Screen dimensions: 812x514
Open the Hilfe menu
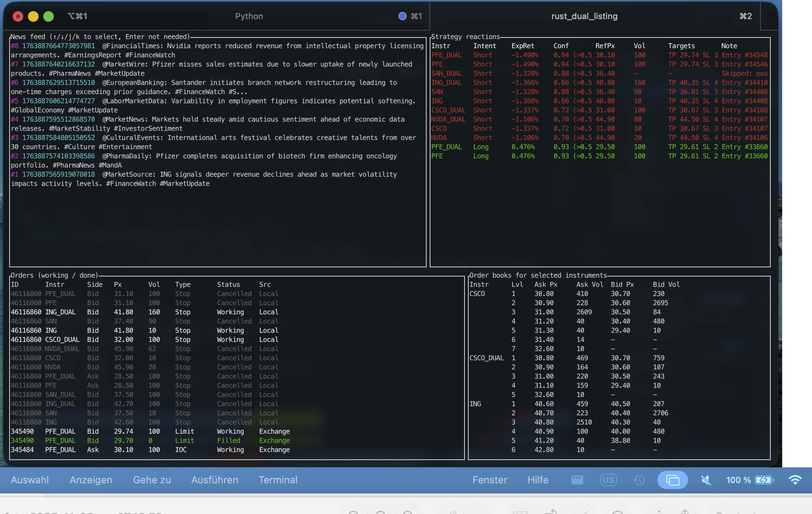point(538,480)
